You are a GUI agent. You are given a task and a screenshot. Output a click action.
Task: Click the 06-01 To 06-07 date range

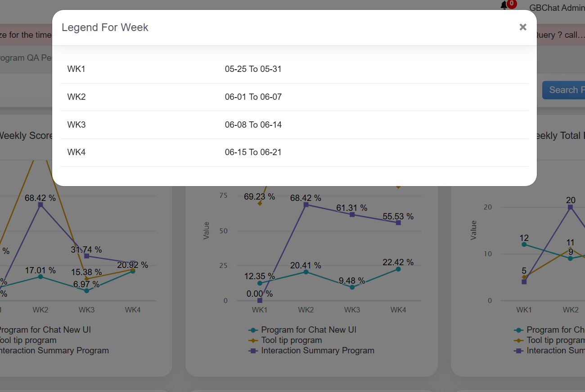point(253,97)
